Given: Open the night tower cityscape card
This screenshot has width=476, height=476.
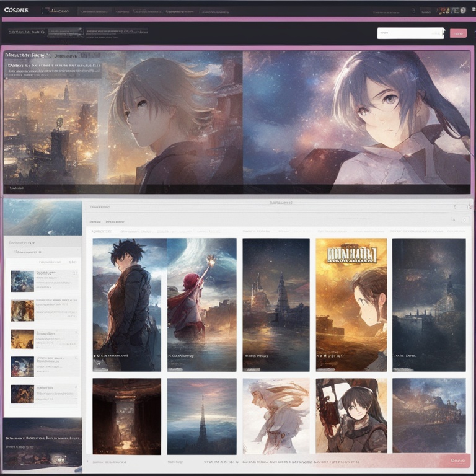Looking at the screenshot, I should coord(276,304).
